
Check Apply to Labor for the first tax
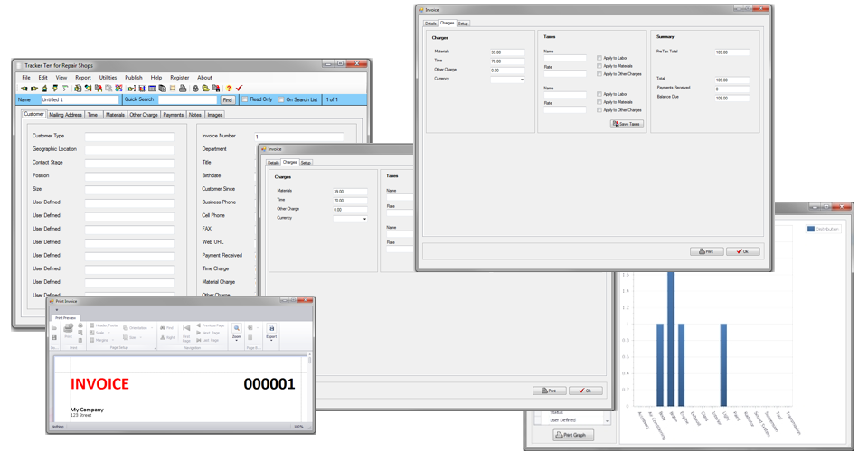click(599, 58)
